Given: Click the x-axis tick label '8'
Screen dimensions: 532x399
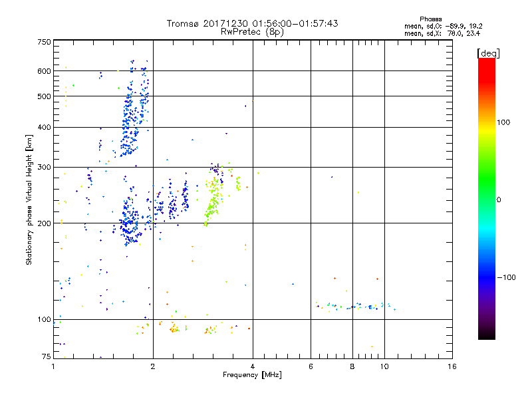Looking at the screenshot, I should (352, 366).
